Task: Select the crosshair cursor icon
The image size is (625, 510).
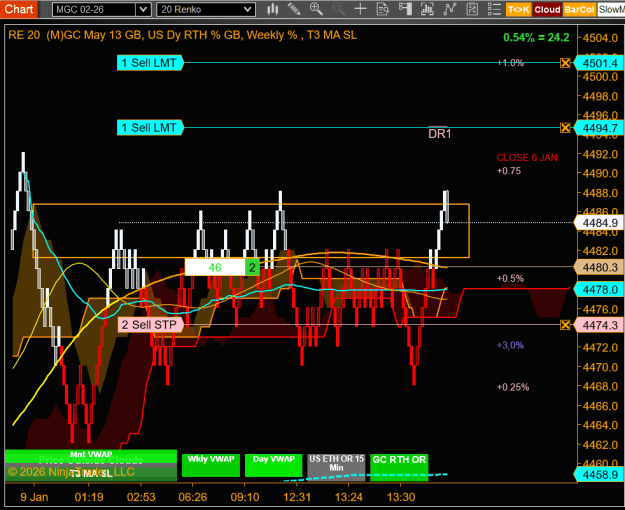Action: coord(360,9)
